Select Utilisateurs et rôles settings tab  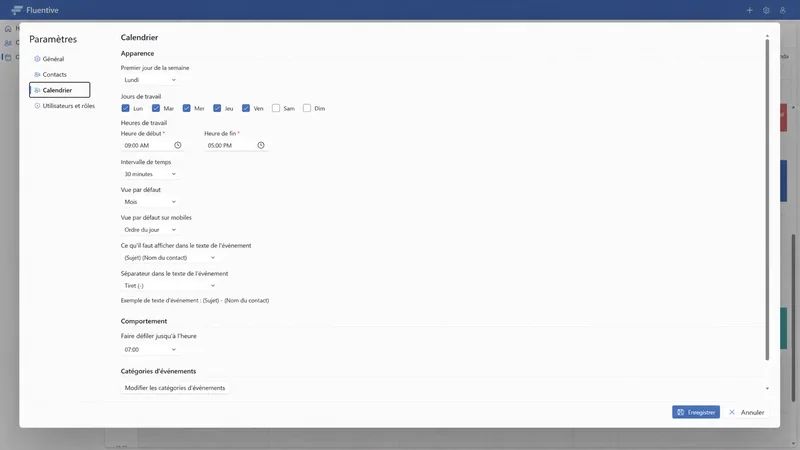coord(64,106)
